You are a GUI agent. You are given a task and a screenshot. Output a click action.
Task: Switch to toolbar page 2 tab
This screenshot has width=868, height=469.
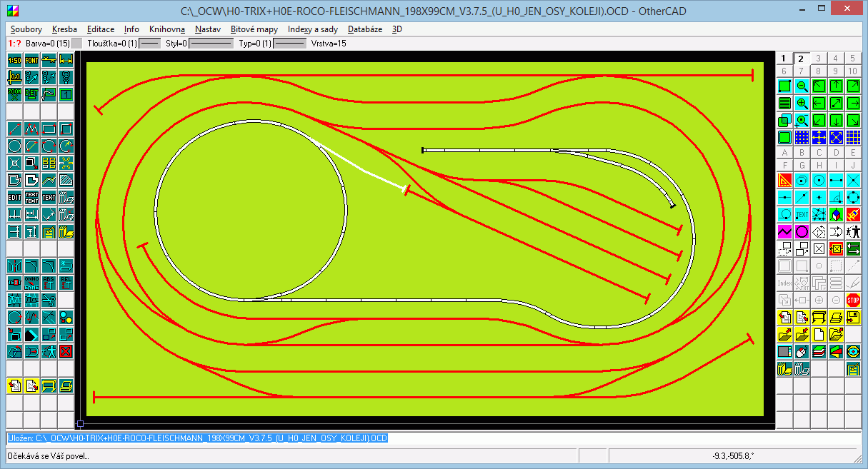point(801,59)
